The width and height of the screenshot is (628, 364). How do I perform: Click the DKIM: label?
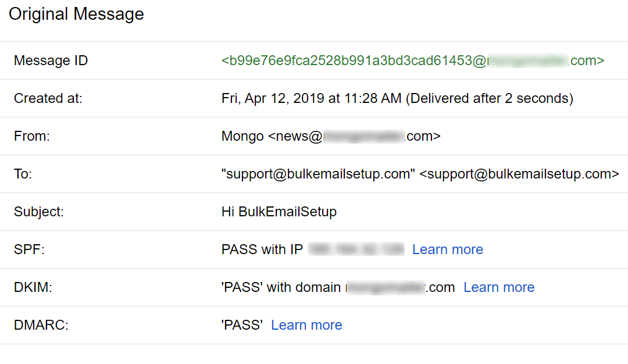coord(33,287)
